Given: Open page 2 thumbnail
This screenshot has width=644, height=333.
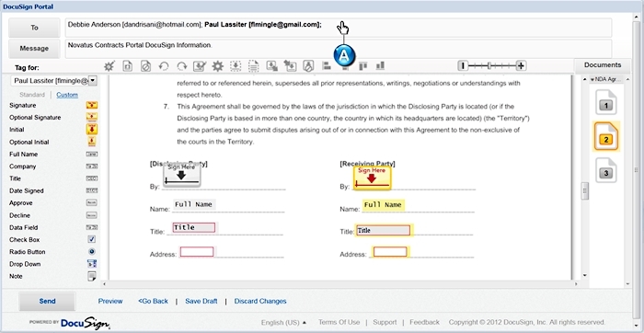Looking at the screenshot, I should click(x=605, y=137).
